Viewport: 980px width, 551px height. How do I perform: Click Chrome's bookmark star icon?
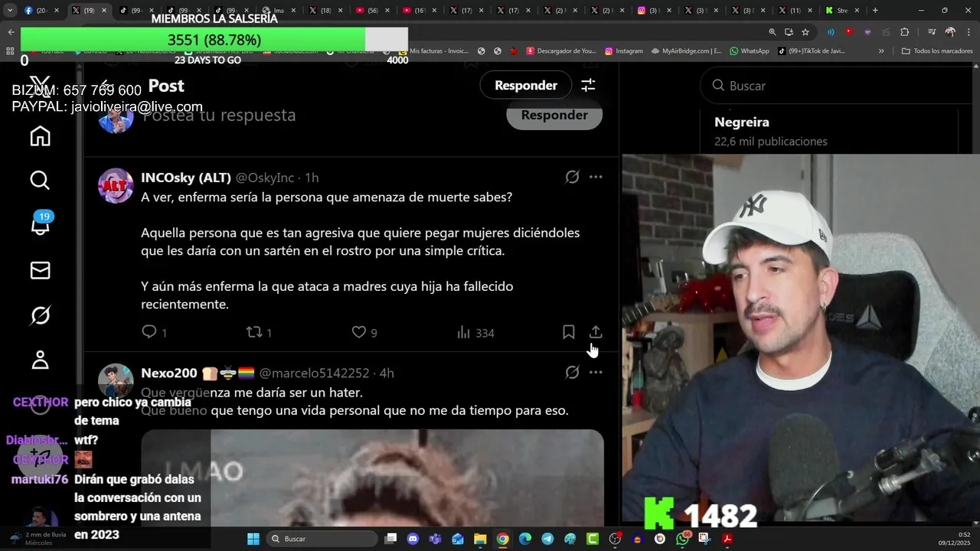pos(805,32)
